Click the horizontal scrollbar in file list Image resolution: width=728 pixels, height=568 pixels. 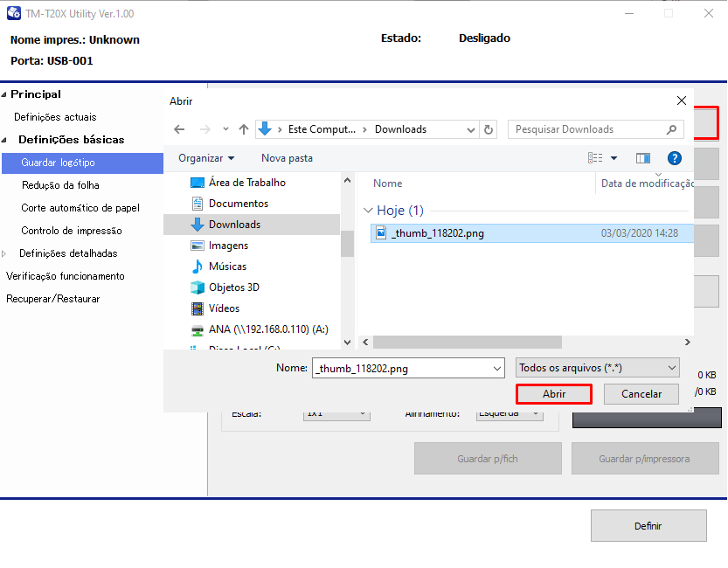click(468, 343)
